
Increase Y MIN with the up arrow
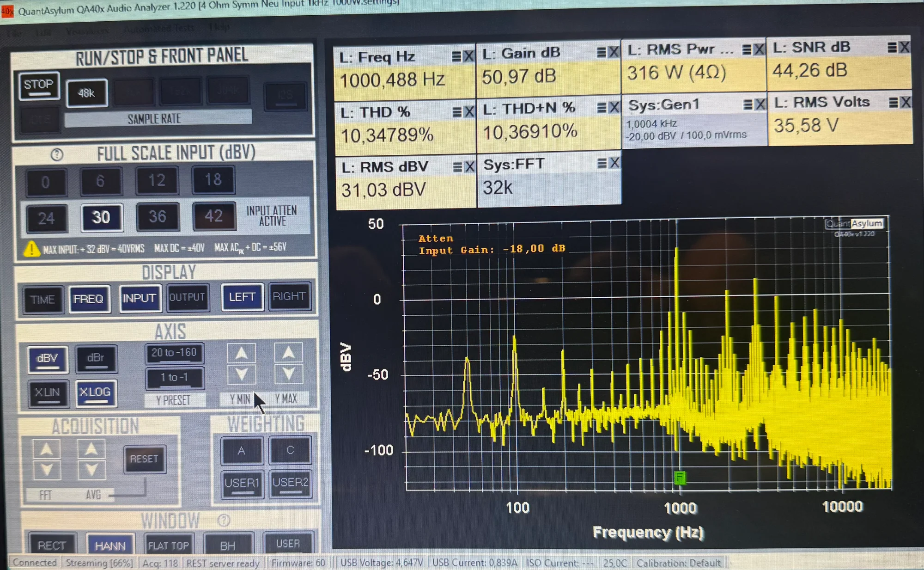[x=241, y=354]
